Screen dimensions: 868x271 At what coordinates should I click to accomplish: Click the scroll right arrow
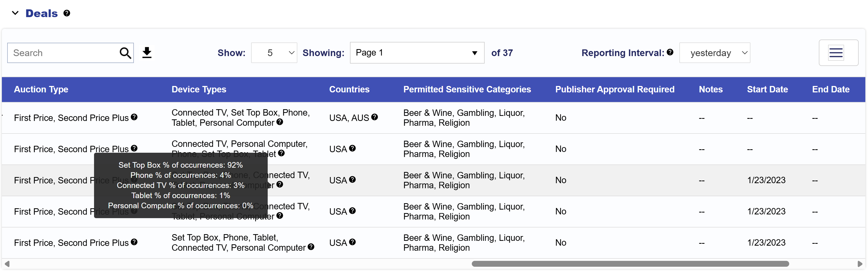(859, 264)
